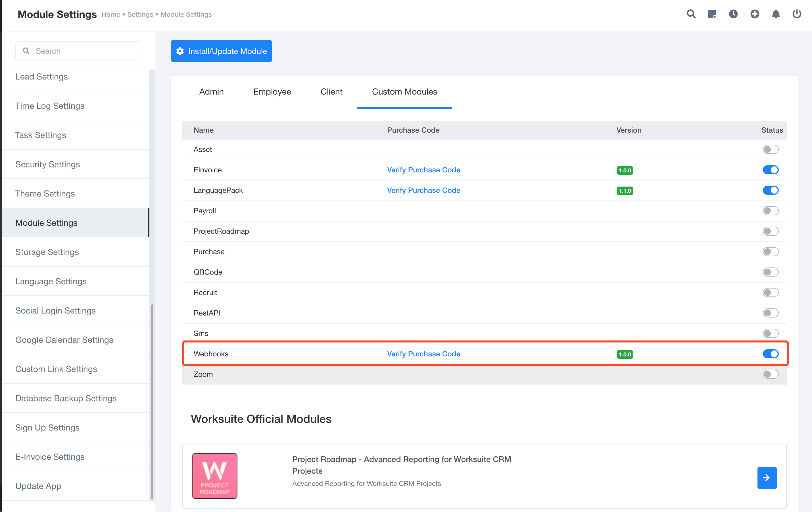
Task: Turn off the Webhooks status toggle
Action: pos(770,354)
